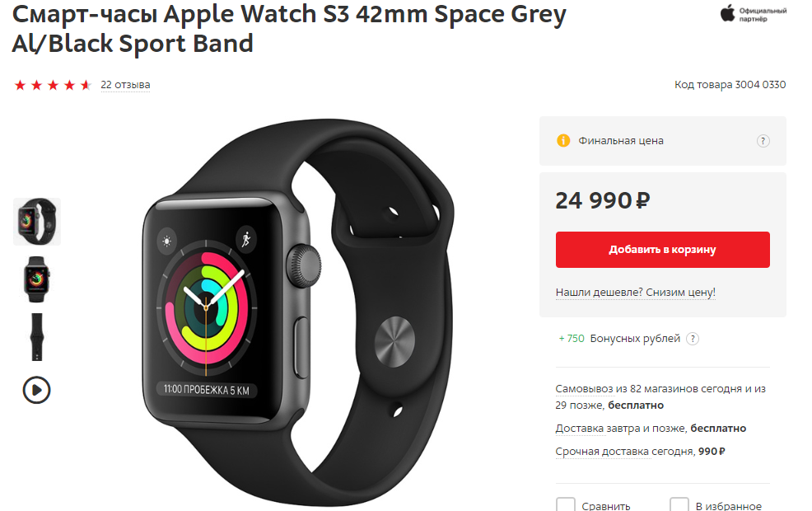Screen dimensions: 812x511
Task: Click the Apple official partner logo
Action: 753,14
